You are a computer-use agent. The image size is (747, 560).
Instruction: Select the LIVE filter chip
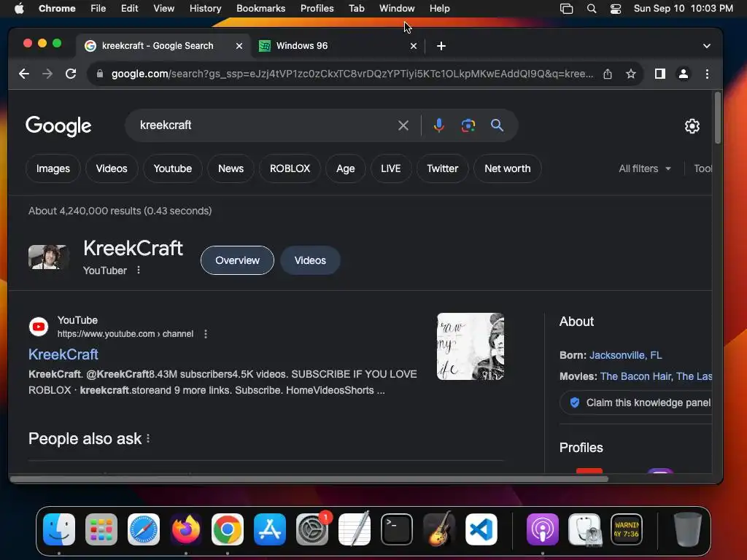click(x=391, y=168)
